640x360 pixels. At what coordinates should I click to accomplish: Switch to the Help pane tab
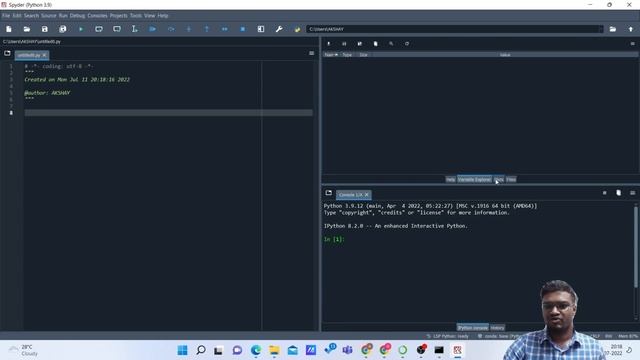[450, 180]
